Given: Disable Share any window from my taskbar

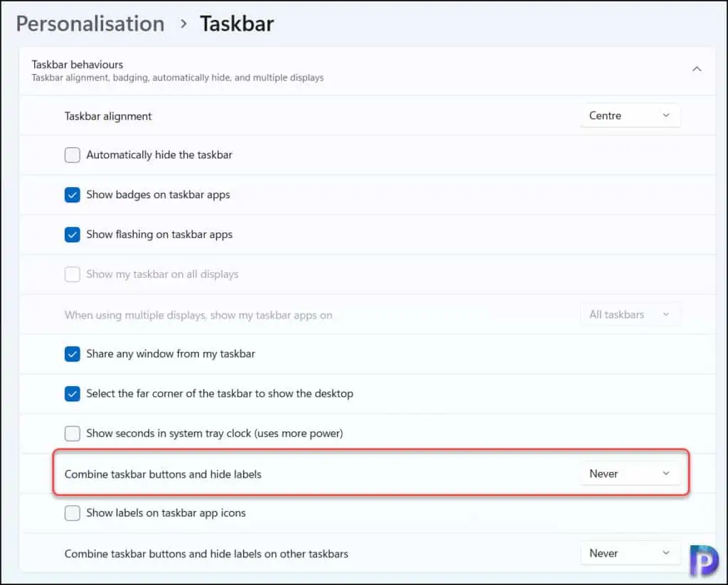Looking at the screenshot, I should (73, 354).
